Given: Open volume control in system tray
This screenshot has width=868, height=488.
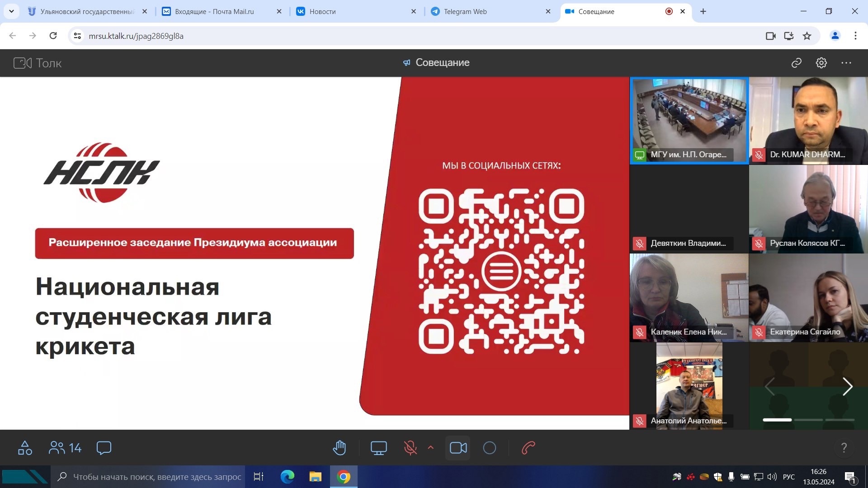Looking at the screenshot, I should pos(772,477).
